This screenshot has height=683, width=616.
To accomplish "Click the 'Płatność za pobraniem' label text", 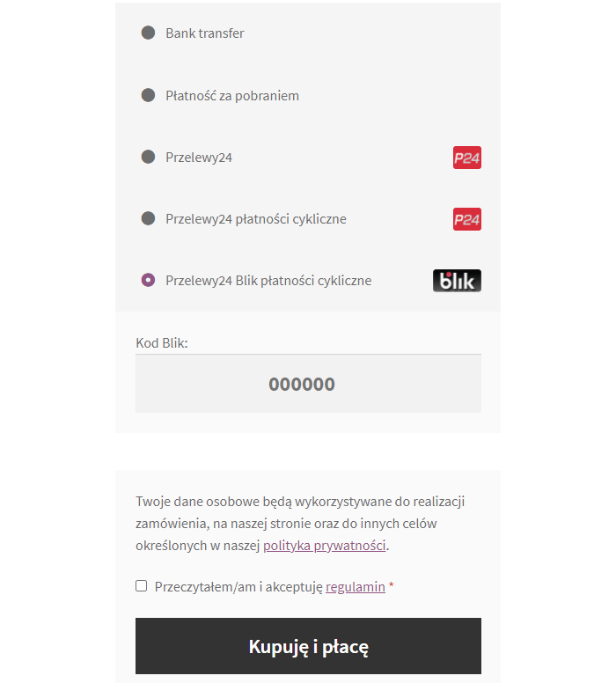I will pos(232,95).
